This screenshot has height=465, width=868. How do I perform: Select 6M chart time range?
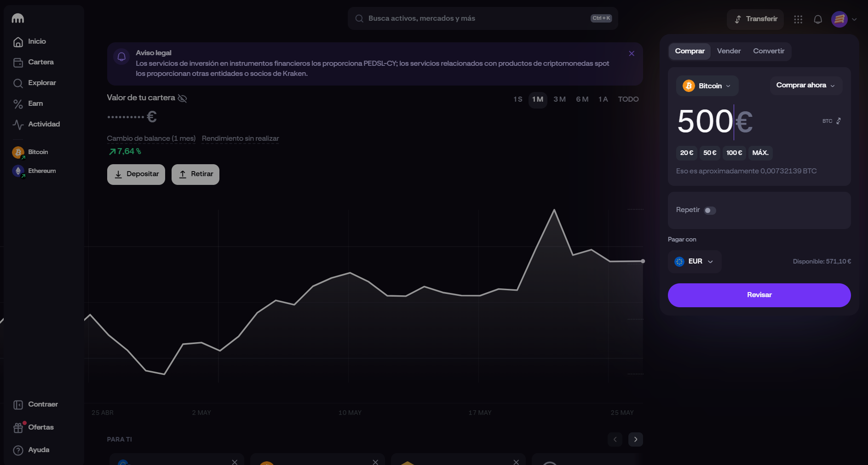coord(582,99)
